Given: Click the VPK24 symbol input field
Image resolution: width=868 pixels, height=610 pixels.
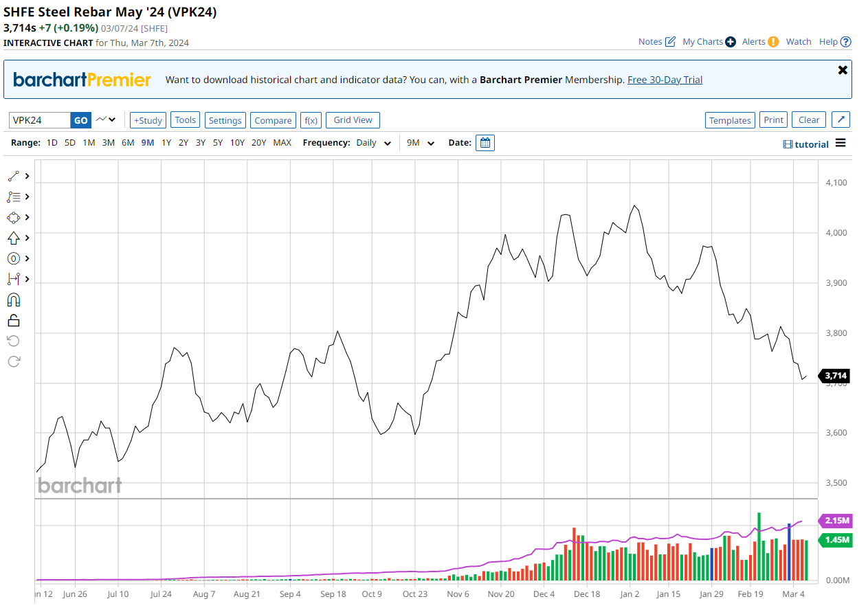Looking at the screenshot, I should 40,120.
